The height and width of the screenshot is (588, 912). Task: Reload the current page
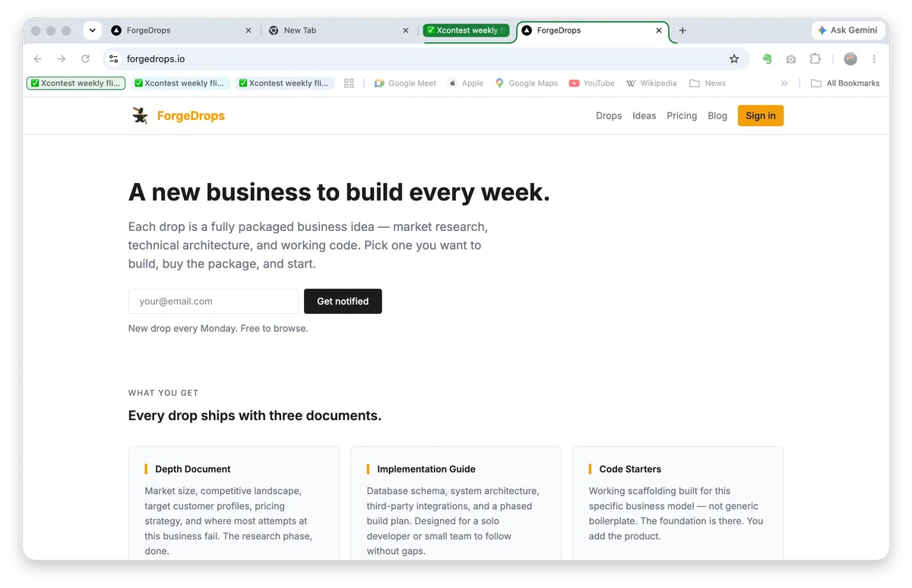tap(85, 58)
